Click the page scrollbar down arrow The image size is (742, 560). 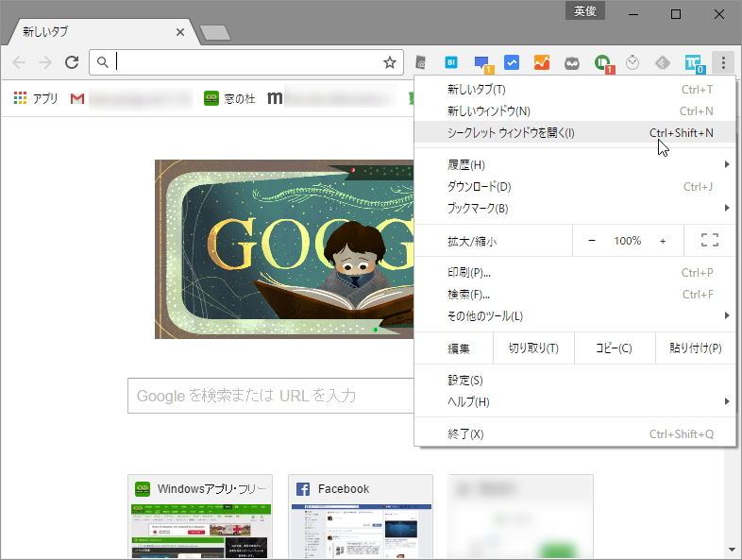coord(732,550)
